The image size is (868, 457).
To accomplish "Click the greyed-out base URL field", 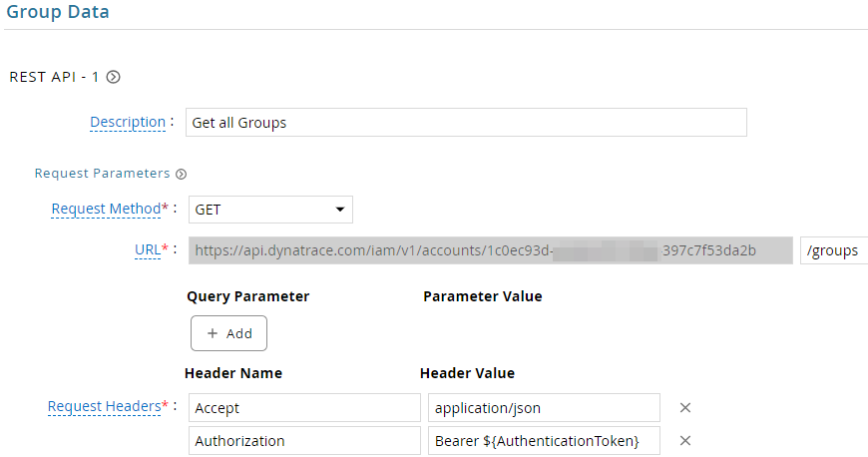I will pyautogui.click(x=491, y=250).
